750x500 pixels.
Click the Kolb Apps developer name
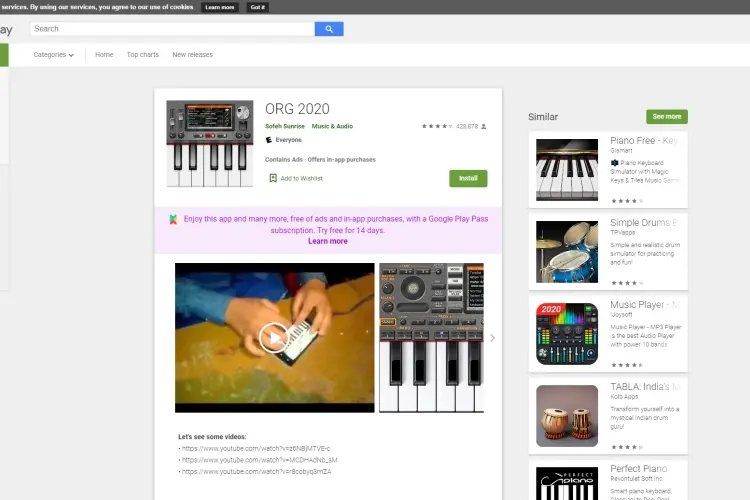[624, 397]
